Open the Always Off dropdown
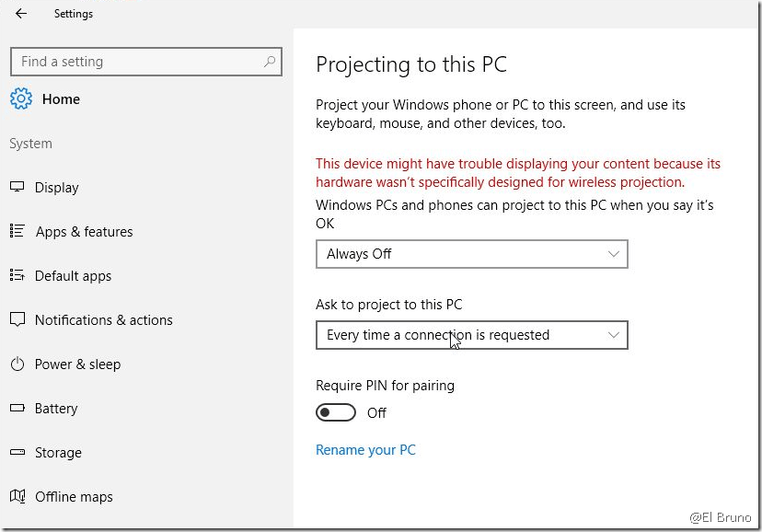Screen dimensions: 762x532 (471, 254)
